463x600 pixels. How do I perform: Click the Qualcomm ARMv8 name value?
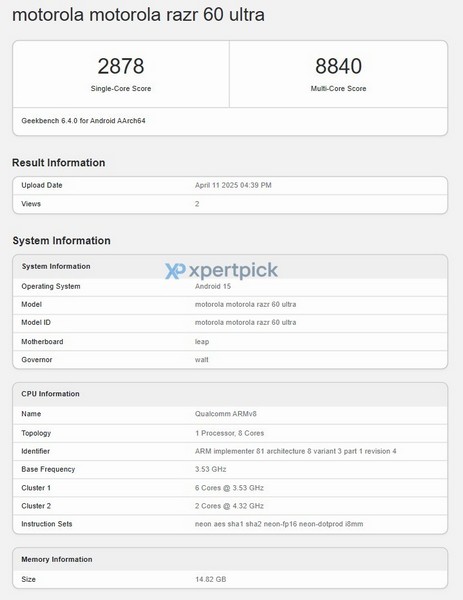[225, 414]
